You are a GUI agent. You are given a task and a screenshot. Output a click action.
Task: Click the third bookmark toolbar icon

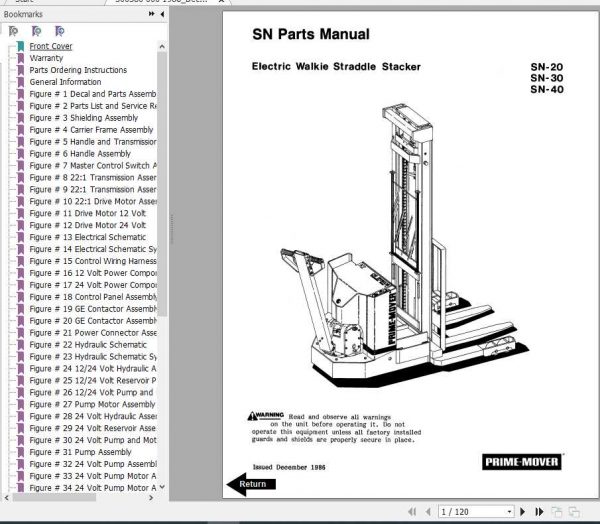tap(59, 31)
